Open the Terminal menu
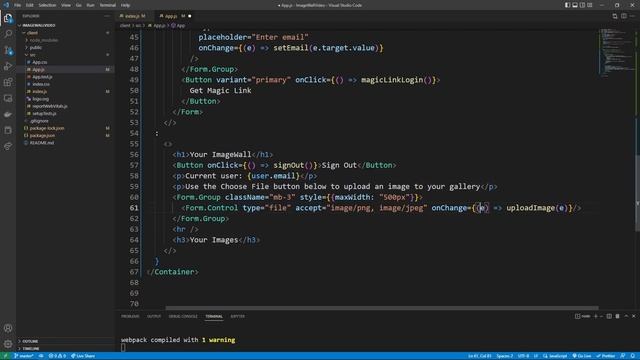The height and width of the screenshot is (360, 640). (x=107, y=5)
